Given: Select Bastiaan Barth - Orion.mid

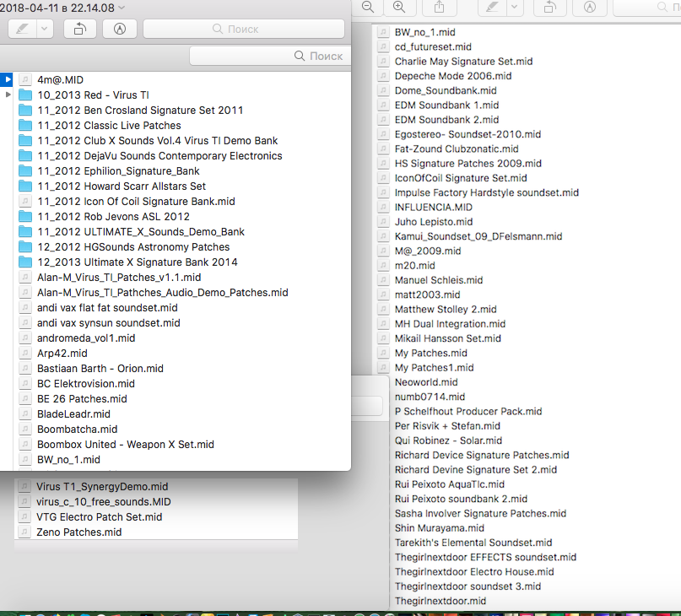Looking at the screenshot, I should pos(100,369).
